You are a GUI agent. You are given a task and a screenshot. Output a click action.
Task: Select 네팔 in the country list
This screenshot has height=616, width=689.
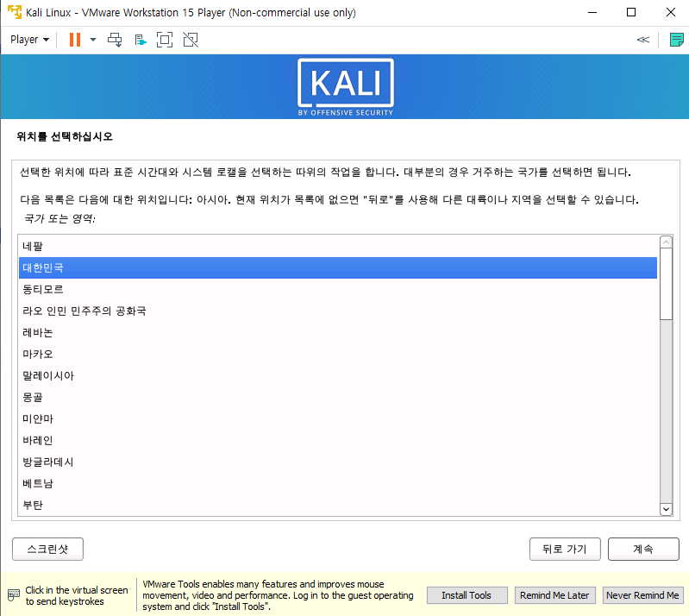[338, 246]
